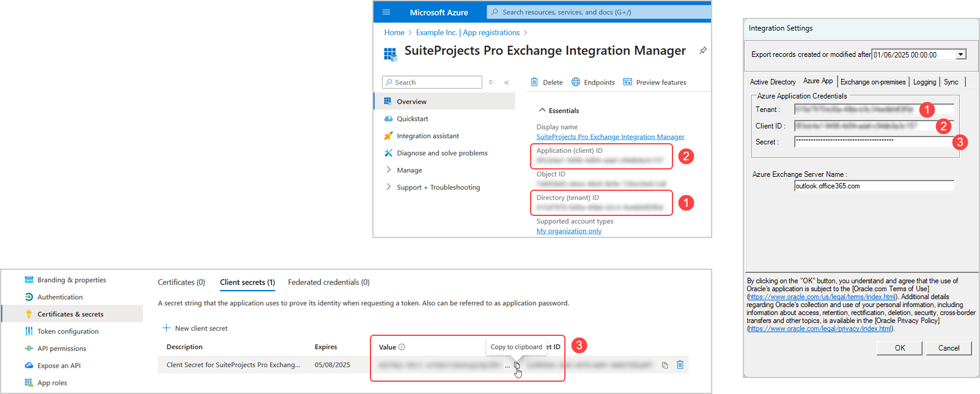Open the Oracle privacy policy link
Viewport: 980px width, 394px height.
[x=820, y=329]
